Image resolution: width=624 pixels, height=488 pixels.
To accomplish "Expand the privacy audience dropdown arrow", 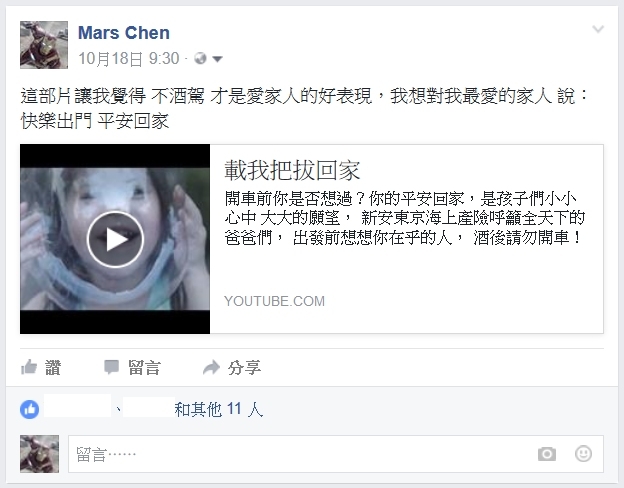I will pos(217,59).
